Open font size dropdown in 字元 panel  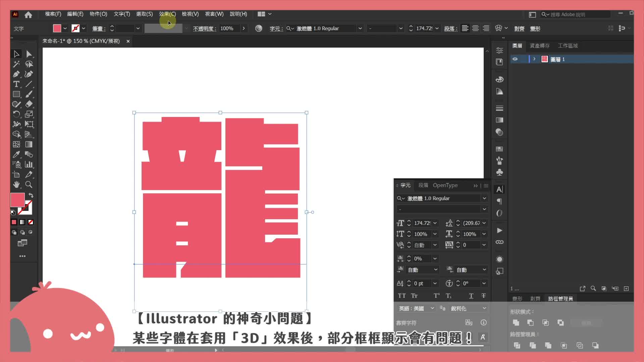pos(435,223)
